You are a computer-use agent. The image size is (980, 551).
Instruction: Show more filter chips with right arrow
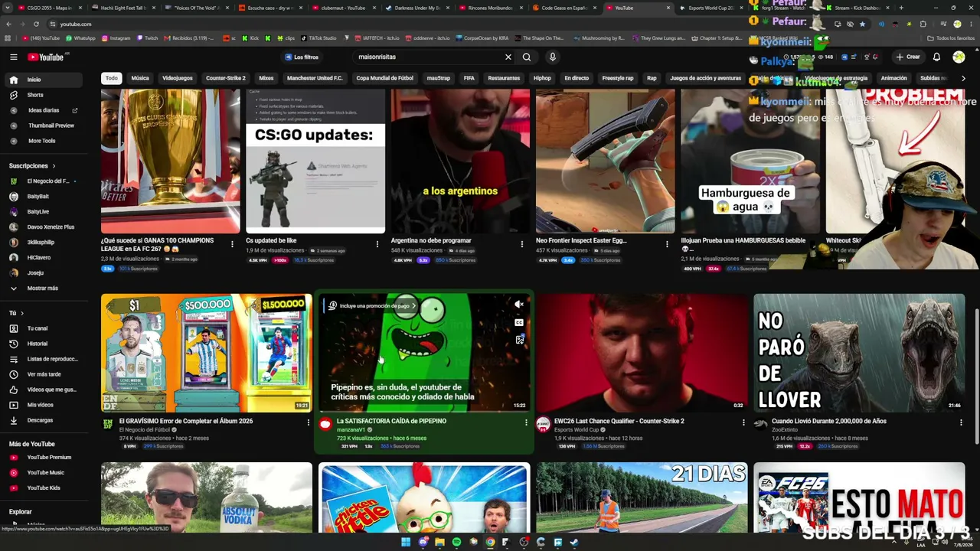(x=962, y=78)
